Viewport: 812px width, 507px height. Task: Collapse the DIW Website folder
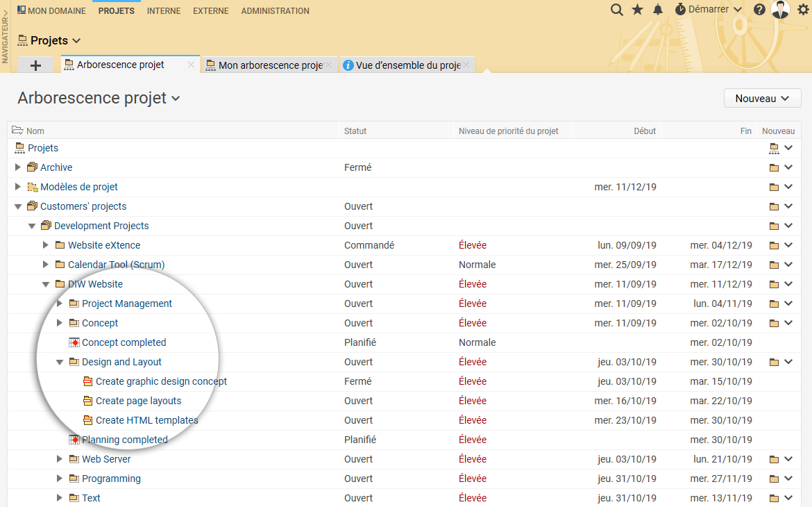tap(46, 284)
